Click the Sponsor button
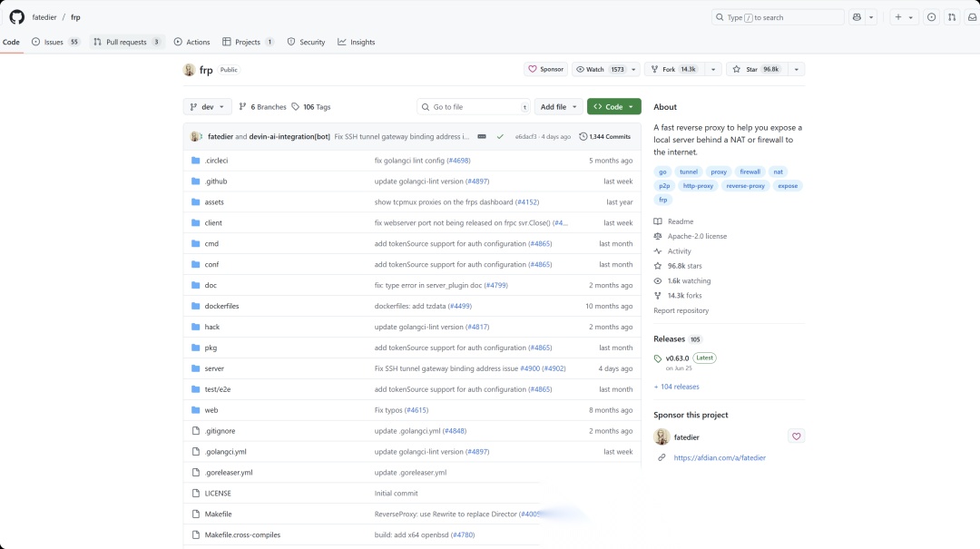 (545, 69)
